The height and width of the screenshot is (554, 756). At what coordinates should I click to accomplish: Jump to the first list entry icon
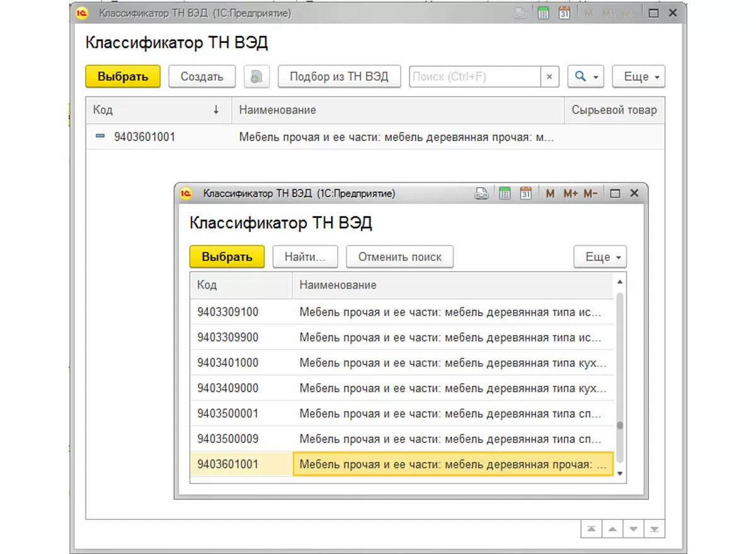(591, 529)
